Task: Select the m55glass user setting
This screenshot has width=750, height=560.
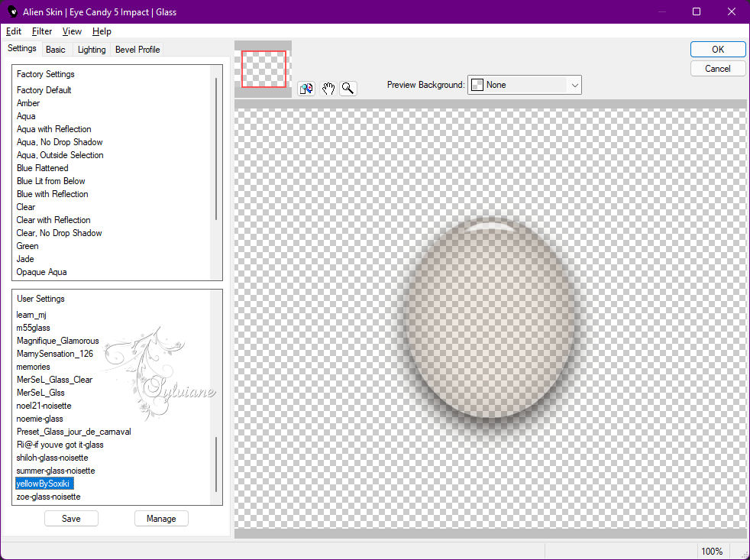Action: [x=33, y=328]
